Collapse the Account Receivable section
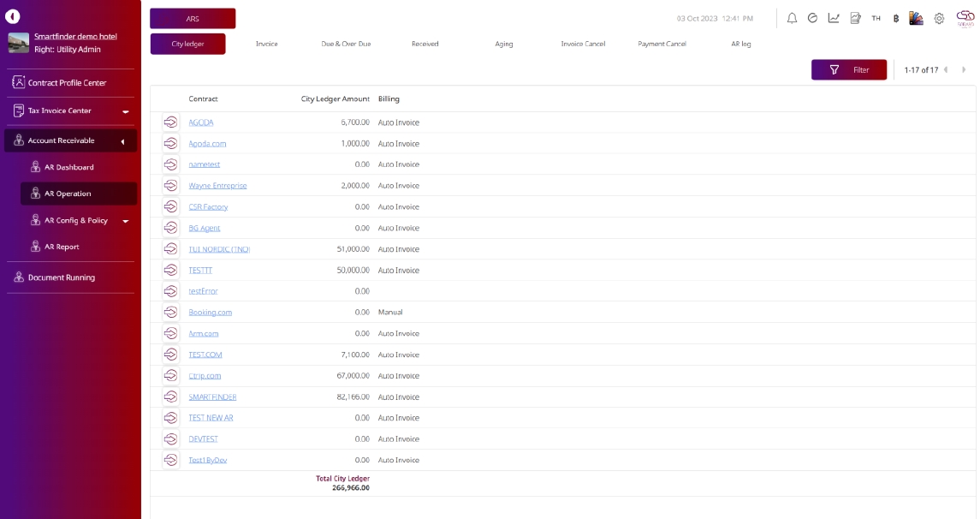980x519 pixels. [122, 141]
